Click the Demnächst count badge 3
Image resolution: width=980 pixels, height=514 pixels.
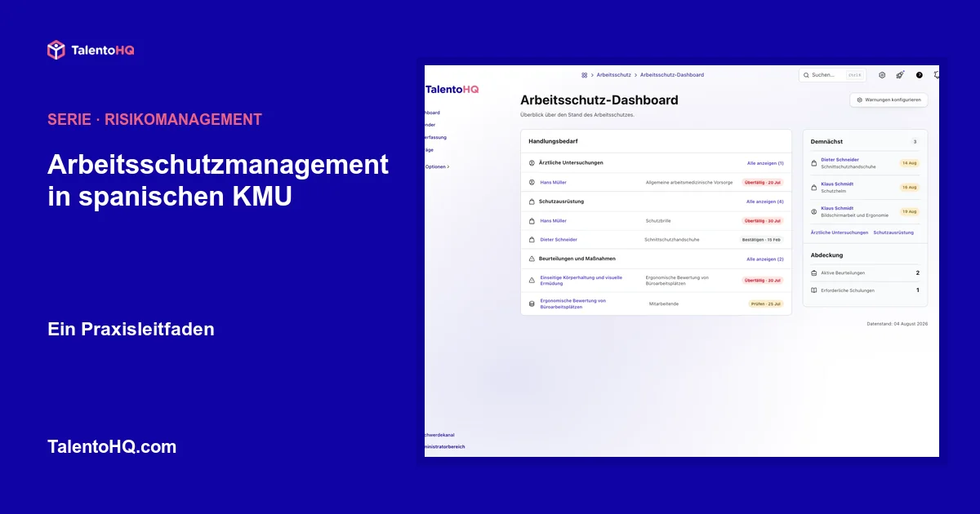pos(915,142)
